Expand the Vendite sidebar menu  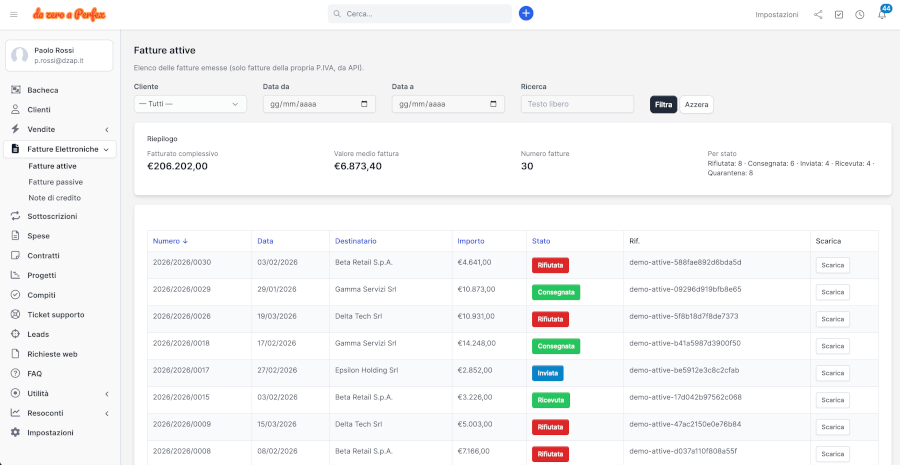tap(60, 129)
